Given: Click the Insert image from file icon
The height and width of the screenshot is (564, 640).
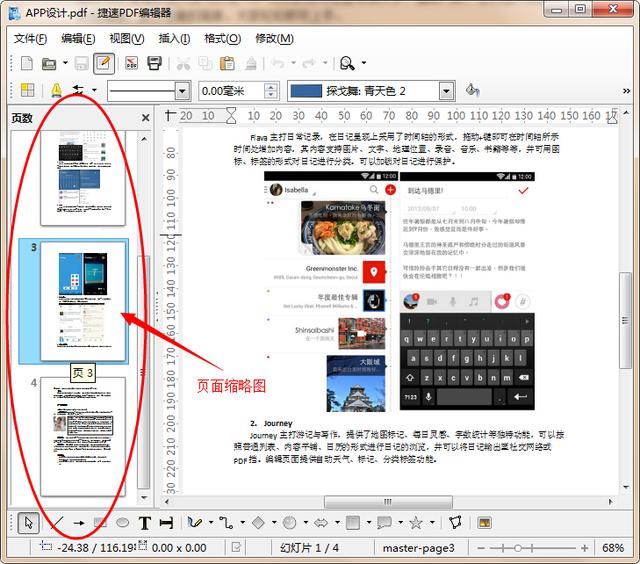Looking at the screenshot, I should pos(484,523).
